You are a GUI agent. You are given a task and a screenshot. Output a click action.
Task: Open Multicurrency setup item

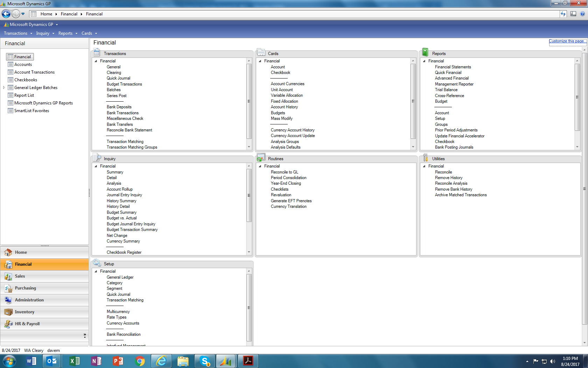118,312
